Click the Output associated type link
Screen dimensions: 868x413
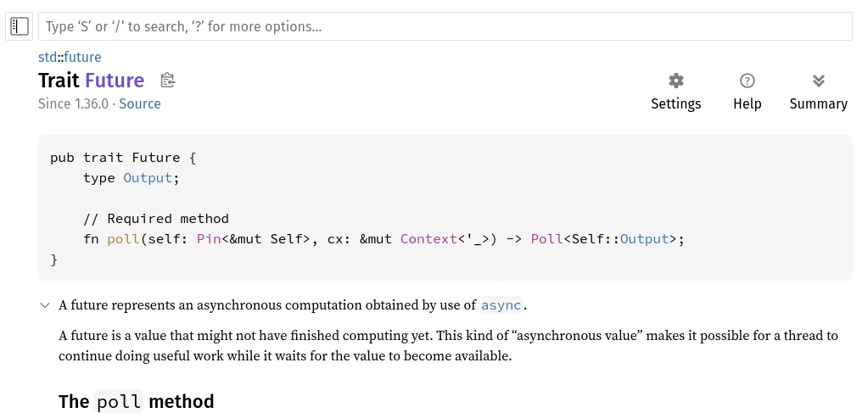148,178
